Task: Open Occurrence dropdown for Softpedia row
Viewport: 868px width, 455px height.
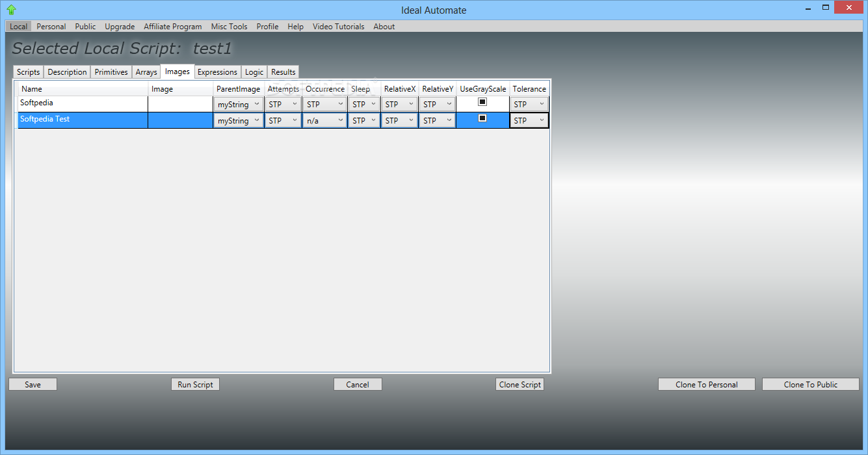Action: [325, 104]
